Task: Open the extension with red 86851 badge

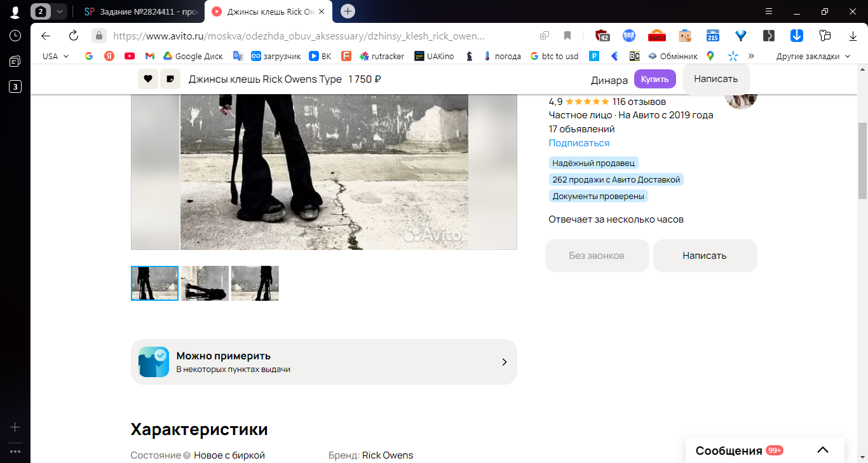Action: (x=657, y=36)
